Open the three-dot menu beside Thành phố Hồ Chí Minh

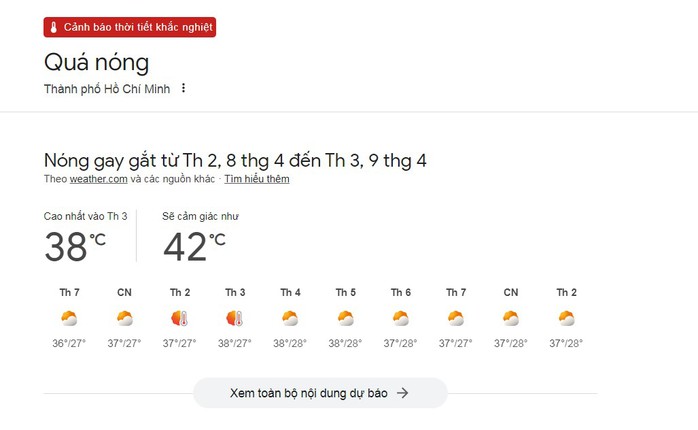click(183, 88)
